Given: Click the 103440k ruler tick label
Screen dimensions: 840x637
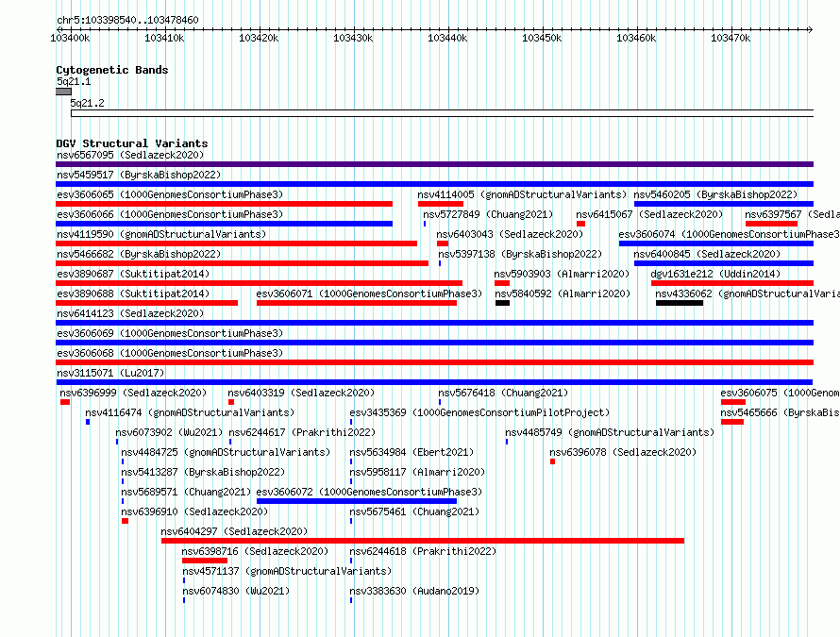Looking at the screenshot, I should [x=447, y=38].
